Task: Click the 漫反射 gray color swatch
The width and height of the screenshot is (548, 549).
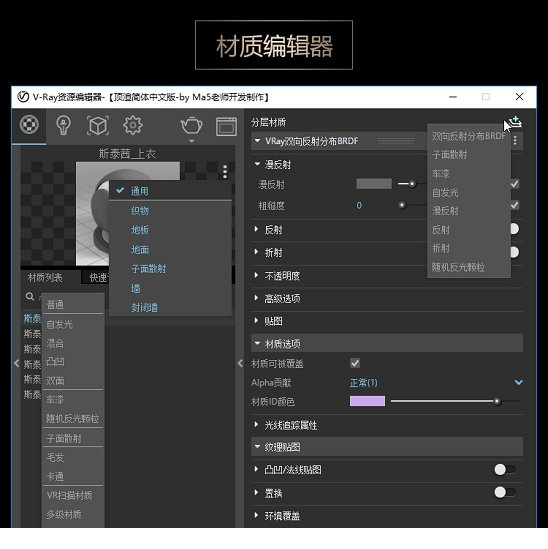Action: (374, 183)
